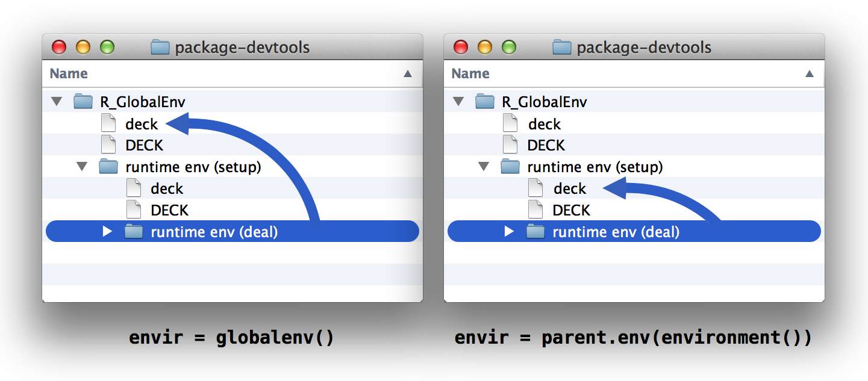
Task: Select deck under R_GlobalEnv in right window
Action: 545,124
